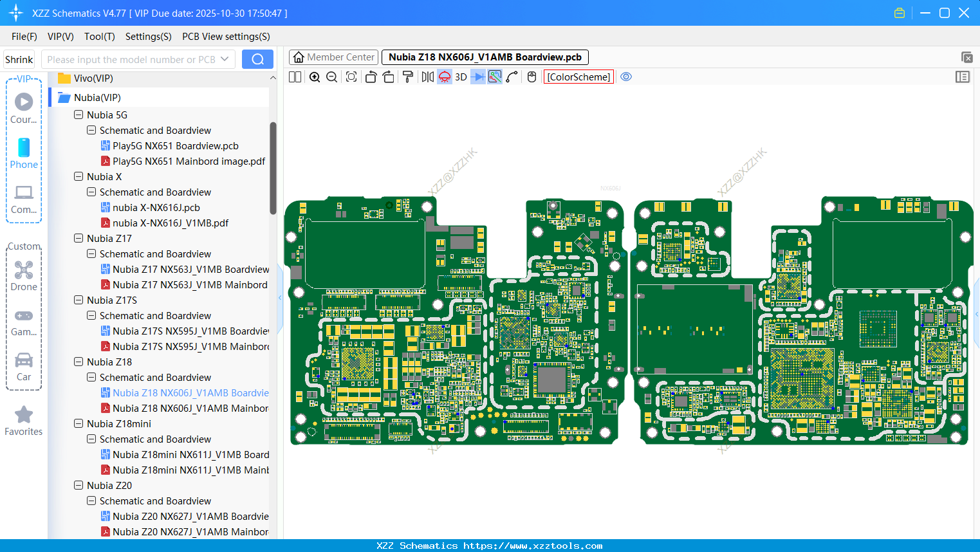Open the Settings(S) menu
Screen dimensions: 980x552
(149, 37)
